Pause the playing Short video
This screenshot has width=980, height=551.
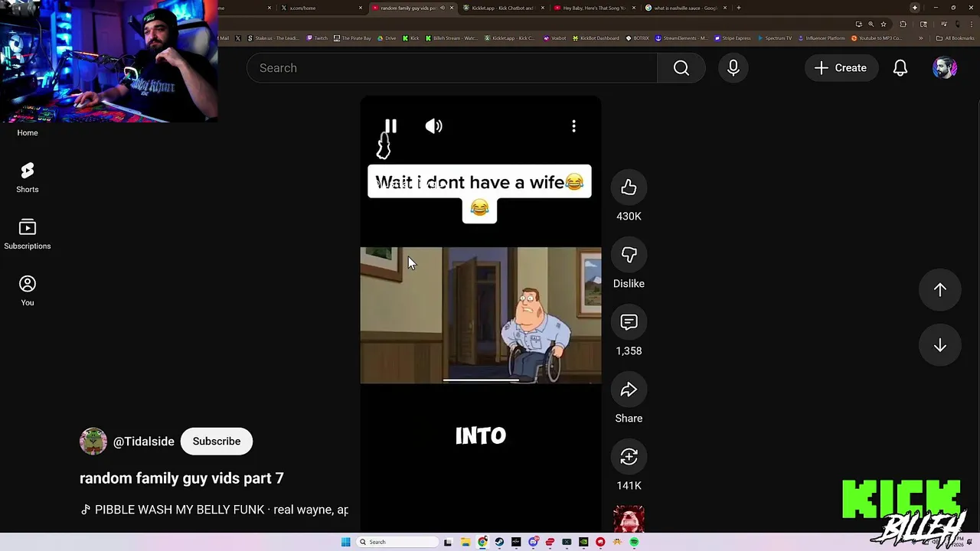pos(390,126)
